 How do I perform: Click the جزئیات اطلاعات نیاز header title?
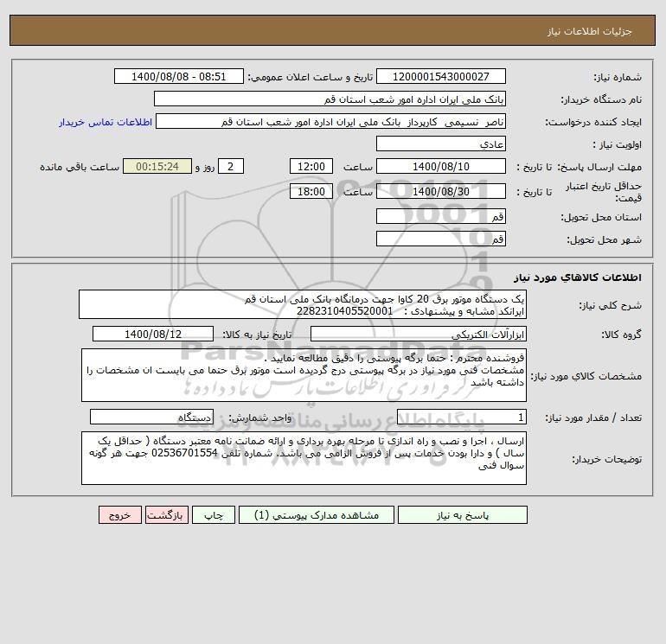click(590, 31)
